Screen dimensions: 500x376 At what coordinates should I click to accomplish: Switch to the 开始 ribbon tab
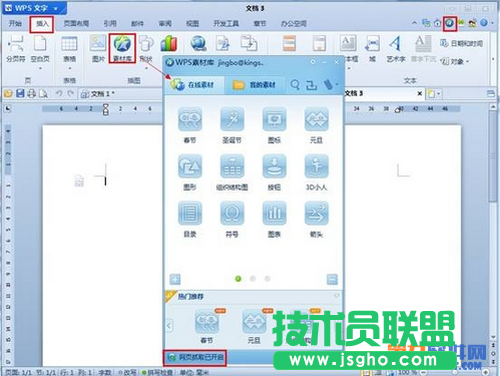15,24
